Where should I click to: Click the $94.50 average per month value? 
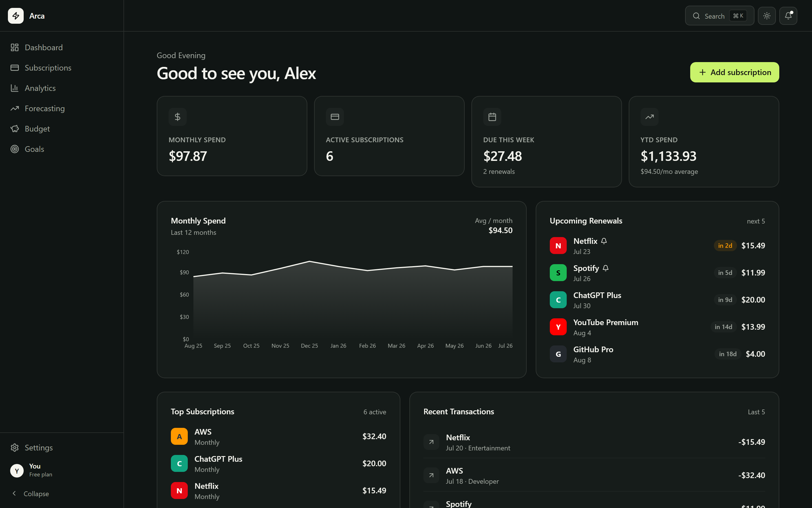500,231
